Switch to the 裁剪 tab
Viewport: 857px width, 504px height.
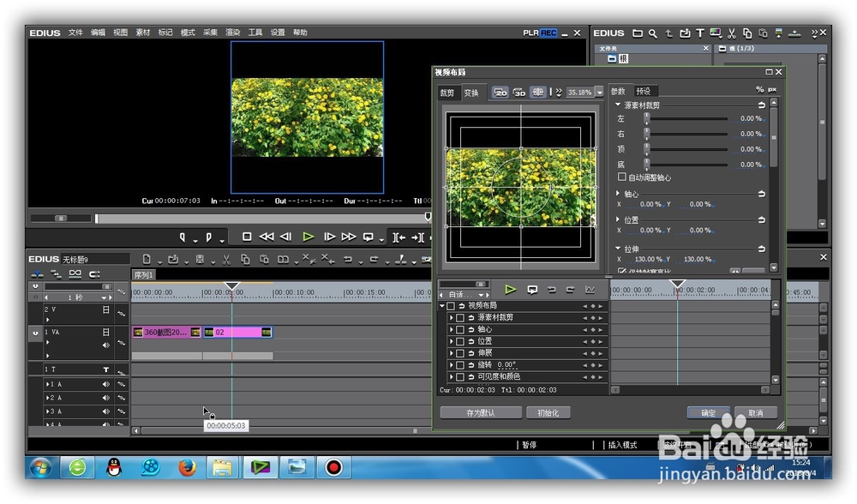tap(447, 93)
